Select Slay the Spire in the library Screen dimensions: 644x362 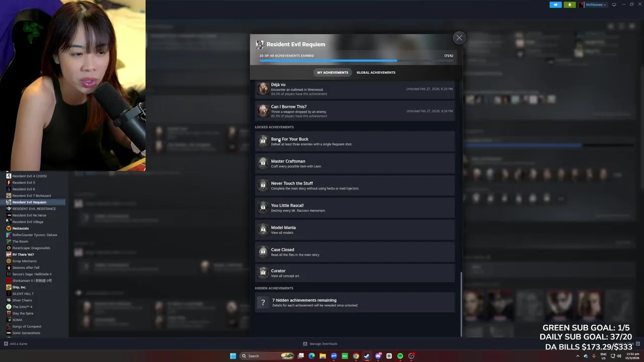[23, 313]
